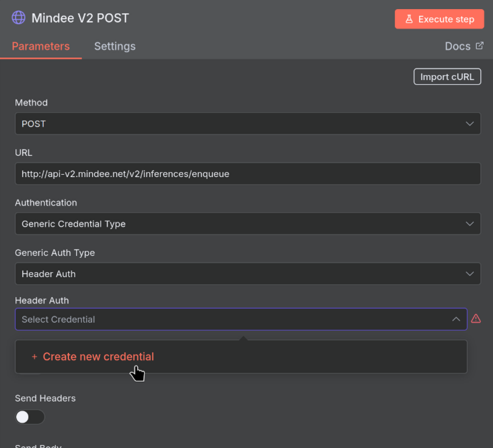The image size is (493, 448).
Task: Switch to the Settings tab
Action: click(115, 46)
